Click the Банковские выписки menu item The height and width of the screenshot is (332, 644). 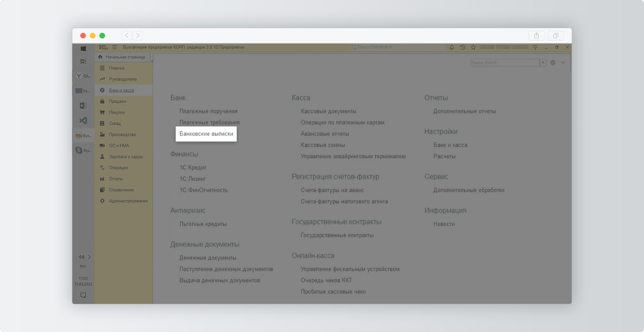click(206, 133)
